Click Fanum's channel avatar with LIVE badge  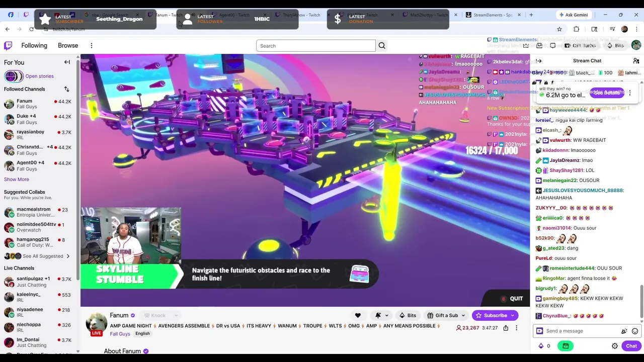[96, 323]
